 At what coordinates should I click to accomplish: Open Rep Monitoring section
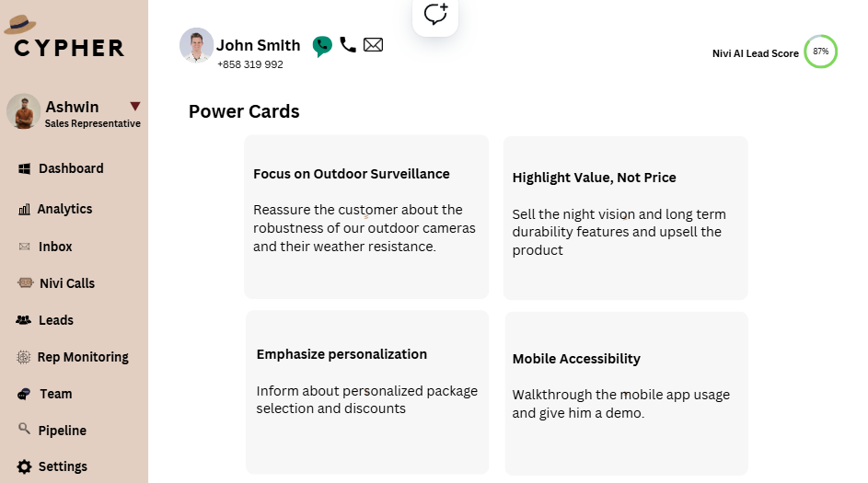point(82,357)
